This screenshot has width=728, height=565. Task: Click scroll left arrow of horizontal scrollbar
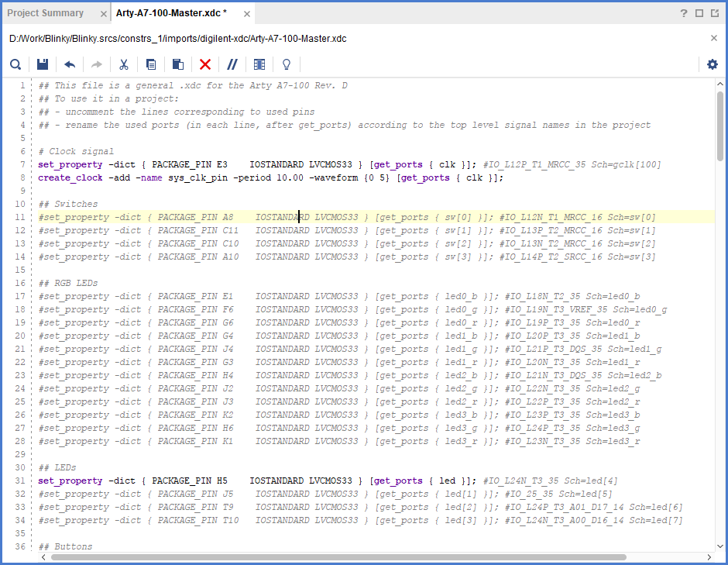pos(43,557)
